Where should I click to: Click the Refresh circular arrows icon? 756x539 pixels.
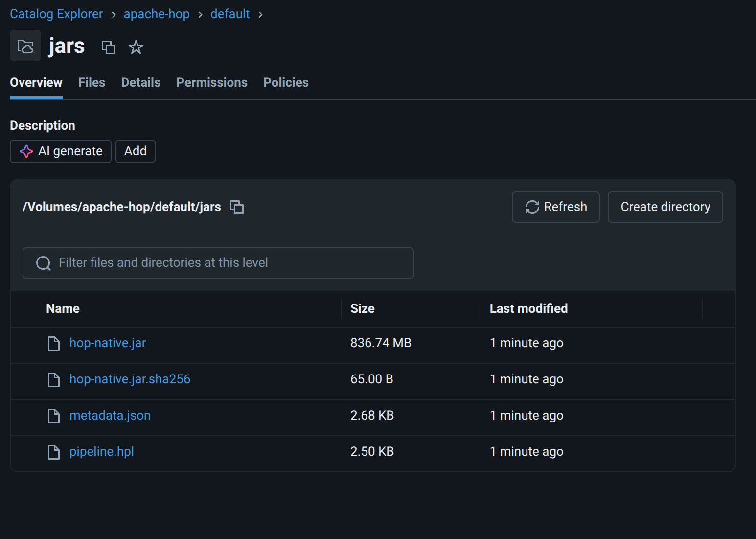[532, 207]
